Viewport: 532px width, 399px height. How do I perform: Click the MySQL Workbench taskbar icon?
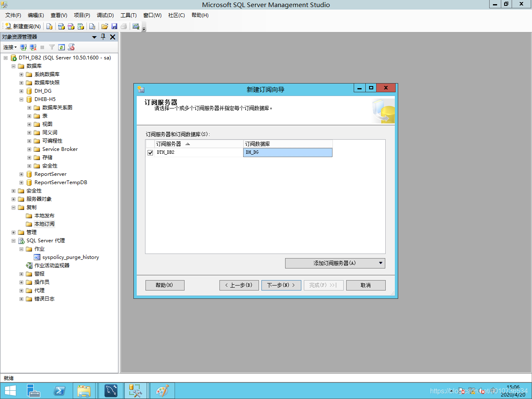(x=111, y=391)
